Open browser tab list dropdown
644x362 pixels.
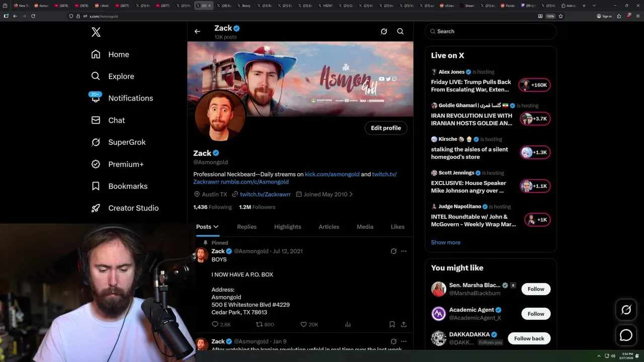pos(594,6)
